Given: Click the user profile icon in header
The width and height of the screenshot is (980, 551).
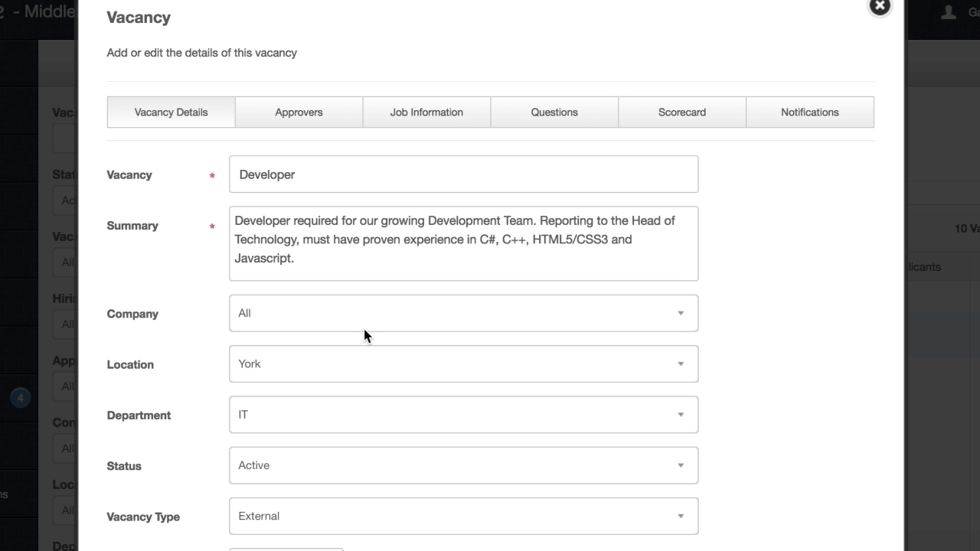Looking at the screenshot, I should point(949,11).
